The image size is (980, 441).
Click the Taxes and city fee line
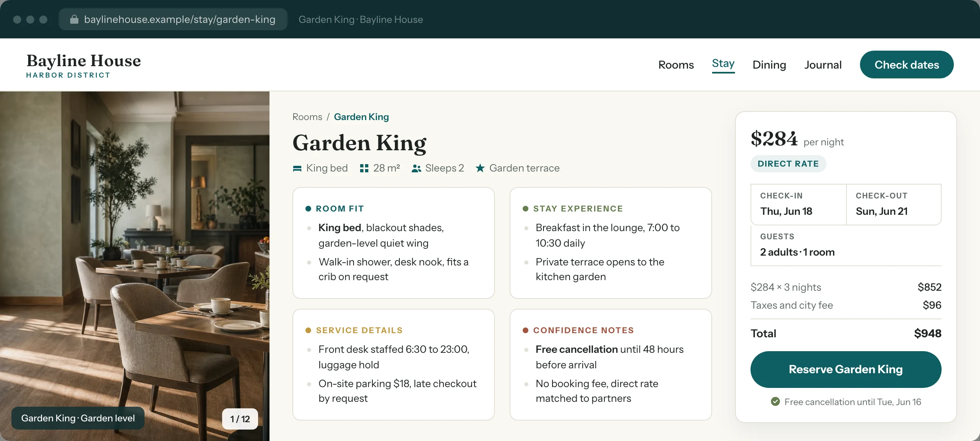click(x=846, y=305)
